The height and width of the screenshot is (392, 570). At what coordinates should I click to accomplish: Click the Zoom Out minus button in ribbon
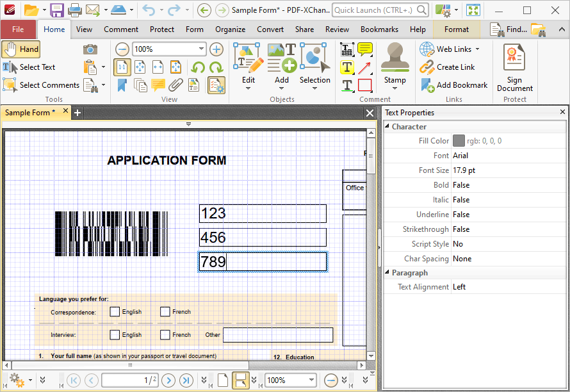[x=122, y=49]
